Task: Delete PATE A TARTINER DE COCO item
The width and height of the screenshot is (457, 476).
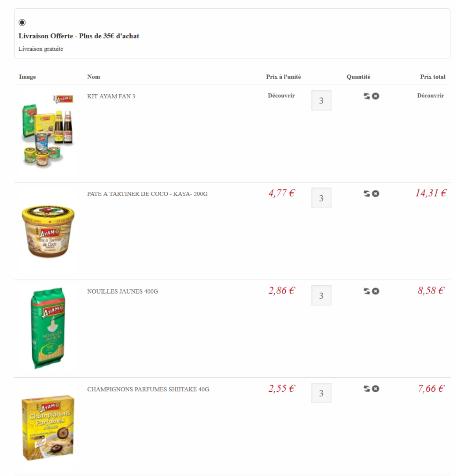Action: (x=376, y=193)
